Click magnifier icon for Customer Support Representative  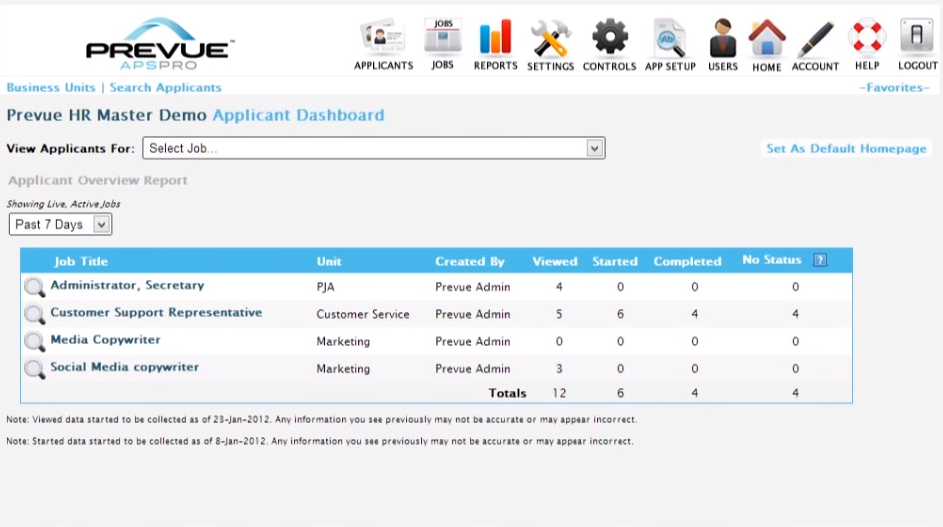click(34, 313)
